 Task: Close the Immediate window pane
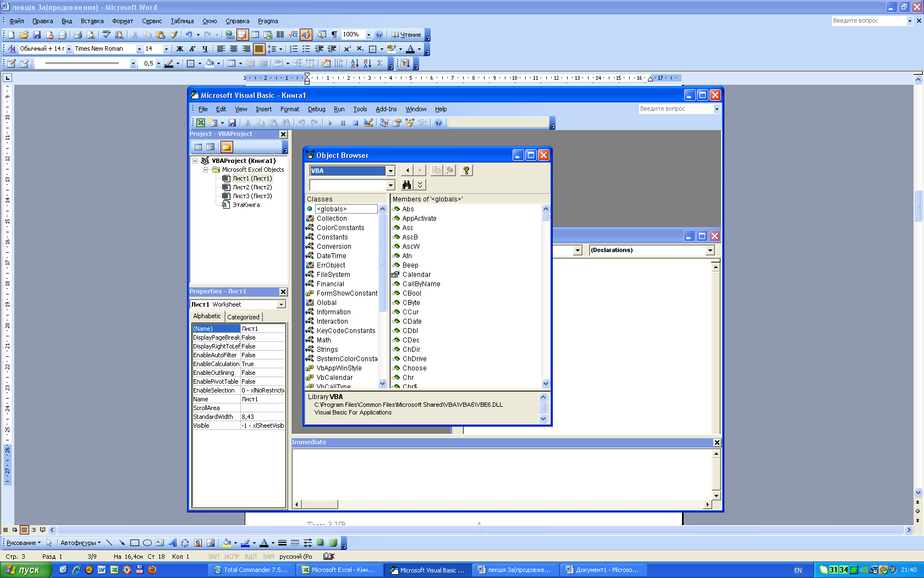[717, 443]
